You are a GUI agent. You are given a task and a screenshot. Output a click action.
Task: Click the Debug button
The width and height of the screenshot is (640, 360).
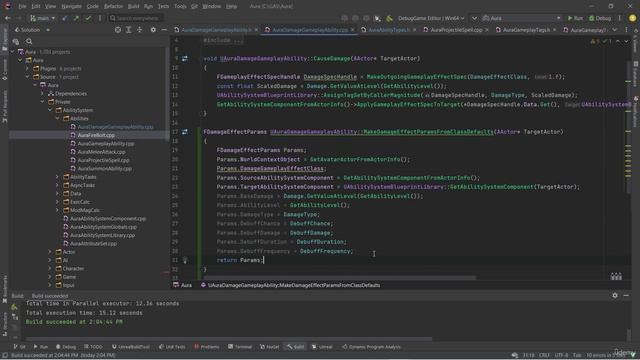coord(600,18)
